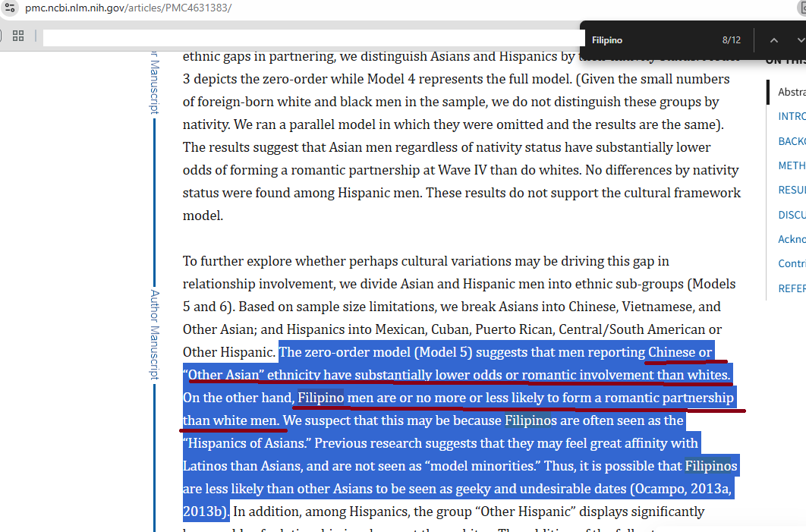Go to previous find match with the up arrow
This screenshot has width=806, height=532.
tap(773, 40)
